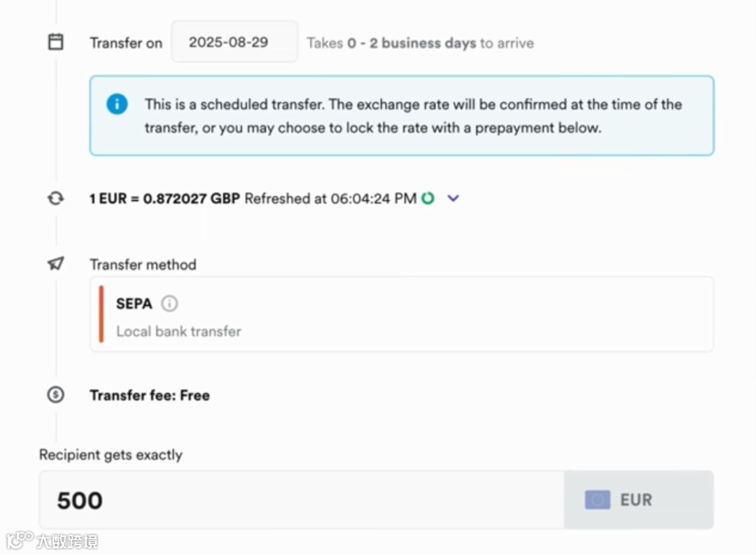Click the calendar icon beside Transfer on
The image size is (756, 555).
pos(55,42)
